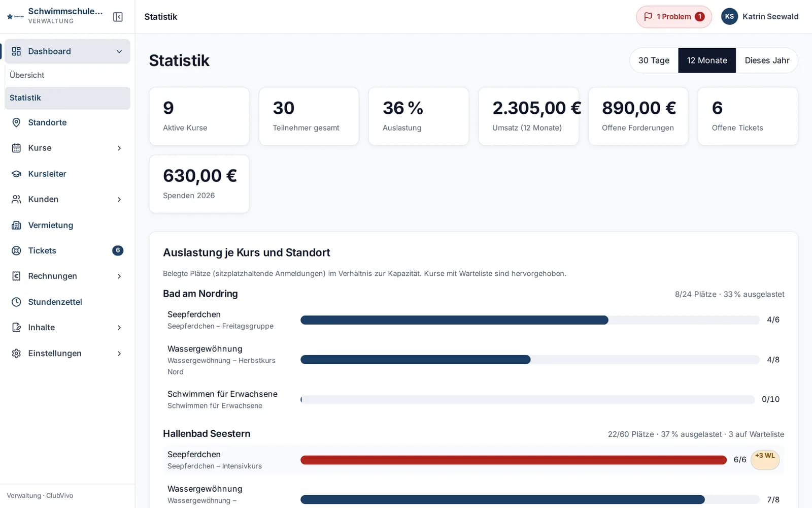Click the Hallenbad Seestern heading

tap(207, 434)
